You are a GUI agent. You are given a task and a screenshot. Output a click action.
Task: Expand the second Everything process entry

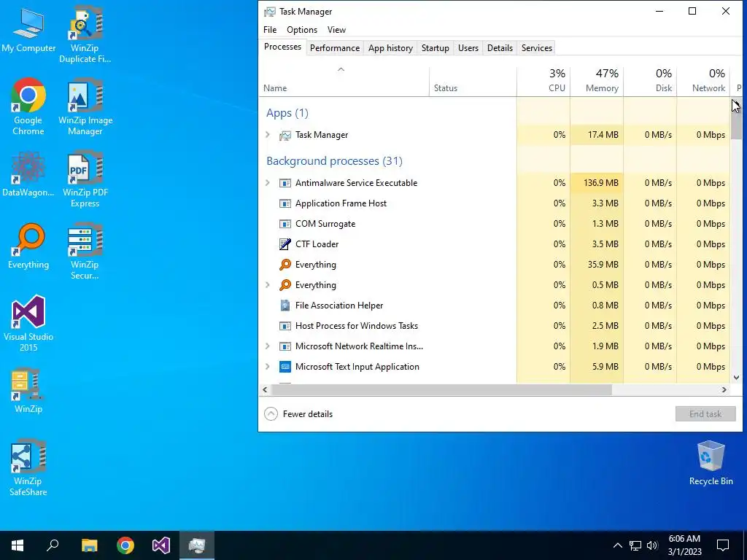click(x=268, y=285)
